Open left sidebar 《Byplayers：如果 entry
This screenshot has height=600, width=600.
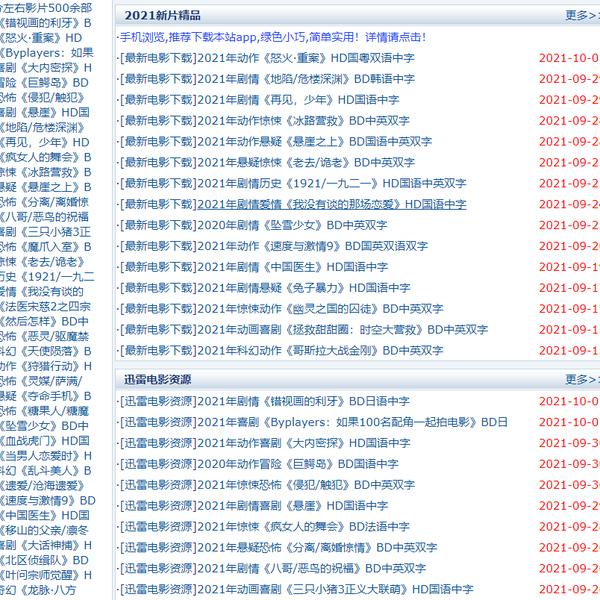point(47,53)
